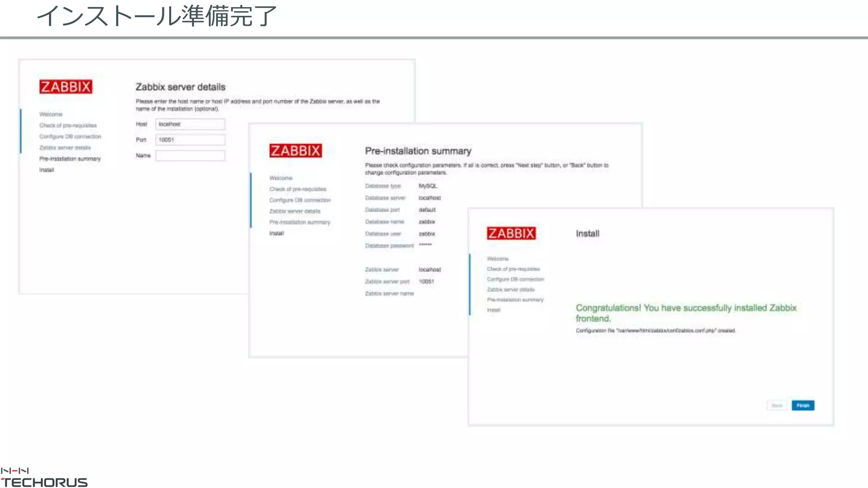Select Welcome step in middle window sidebar
Screen dimensions: 868x488
pyautogui.click(x=281, y=178)
